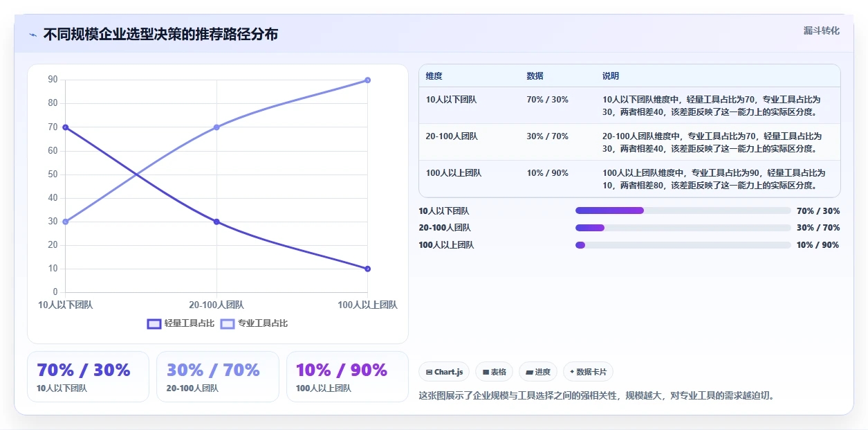Click the 100人以上团队 progress list label
The image size is (868, 430).
coord(446,245)
